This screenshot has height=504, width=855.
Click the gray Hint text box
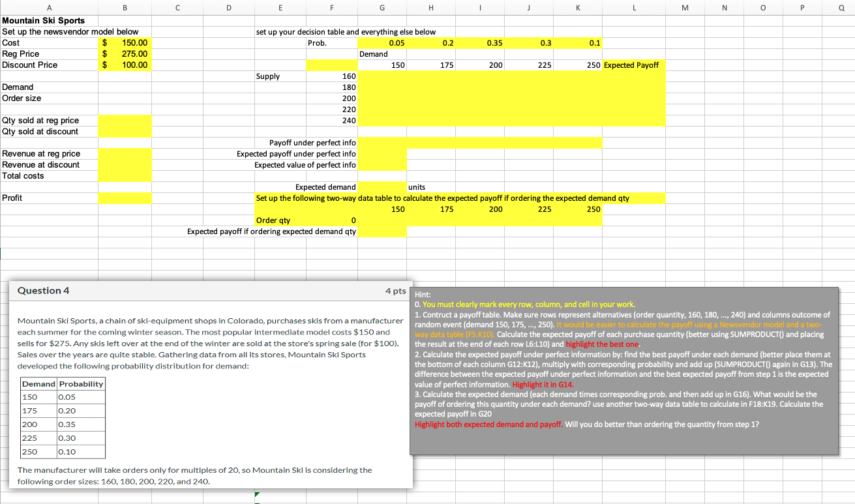[625, 371]
